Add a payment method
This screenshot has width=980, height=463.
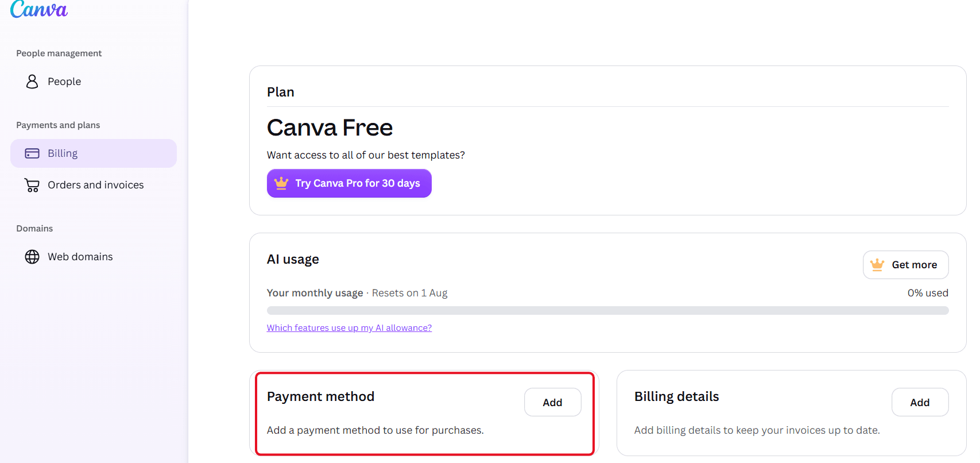coord(553,402)
